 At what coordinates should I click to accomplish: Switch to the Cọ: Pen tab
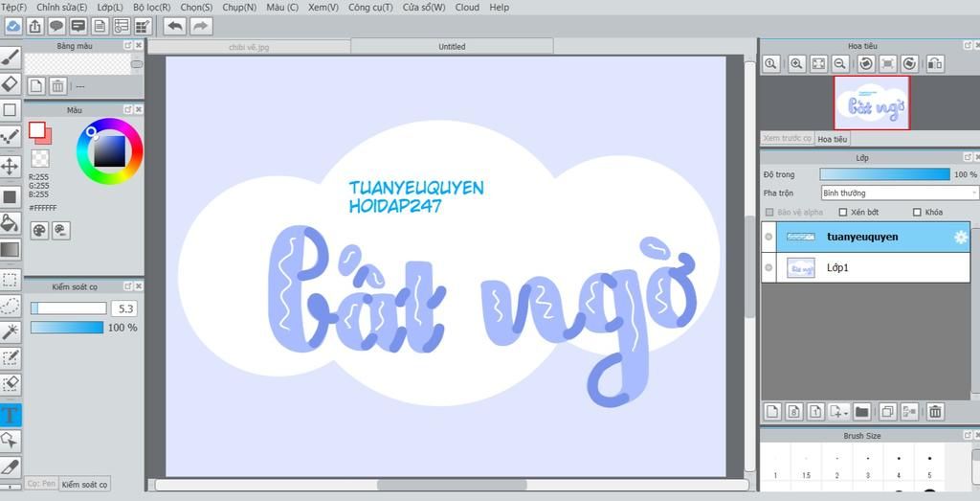point(41,484)
